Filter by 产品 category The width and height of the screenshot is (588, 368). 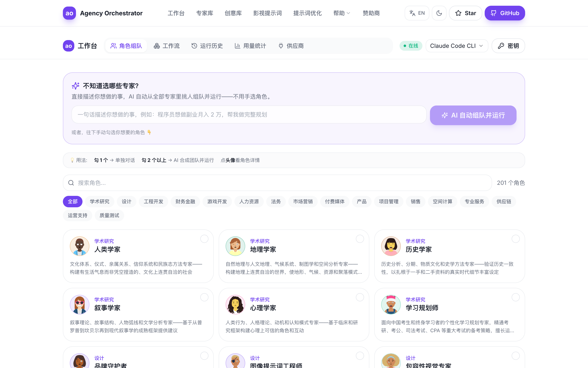coord(362,202)
